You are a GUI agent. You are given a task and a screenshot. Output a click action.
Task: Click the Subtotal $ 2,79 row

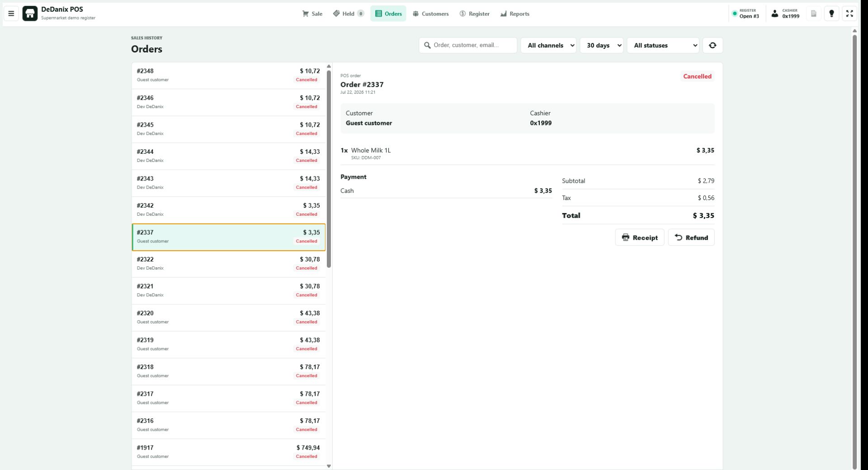pyautogui.click(x=638, y=181)
